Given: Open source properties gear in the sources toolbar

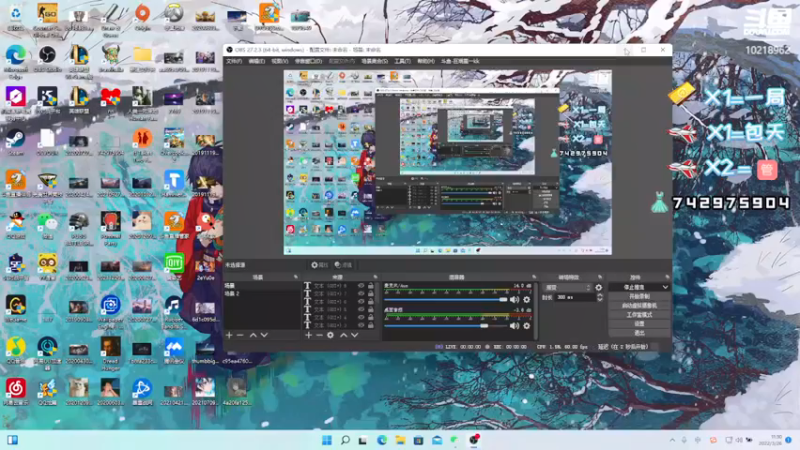Looking at the screenshot, I should [331, 335].
